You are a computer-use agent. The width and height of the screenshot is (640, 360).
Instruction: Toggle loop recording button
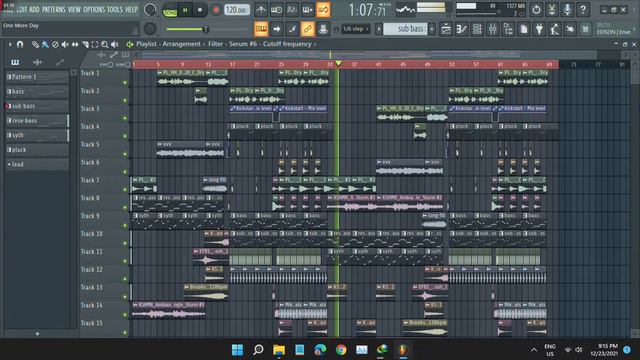[x=323, y=10]
